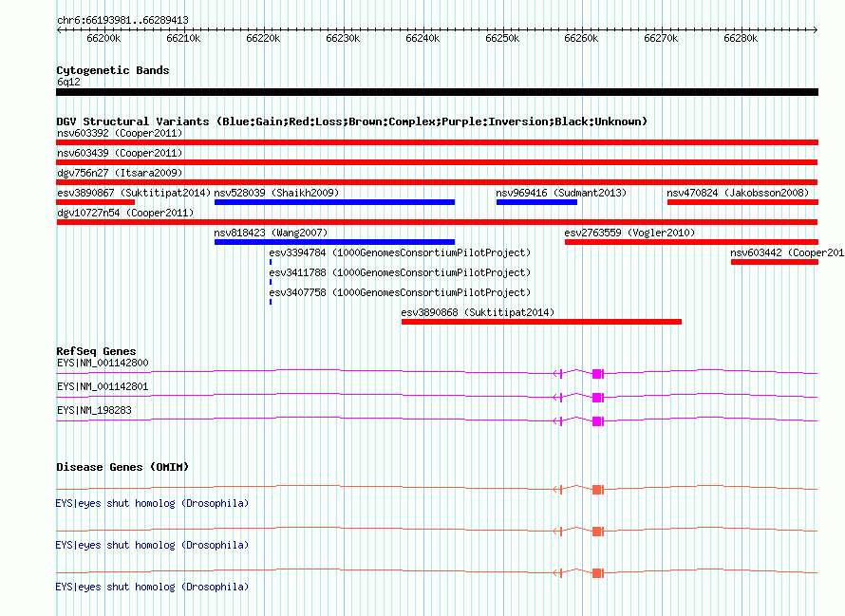
Task: Select the dgv756n27 red loss bar
Action: (x=437, y=182)
